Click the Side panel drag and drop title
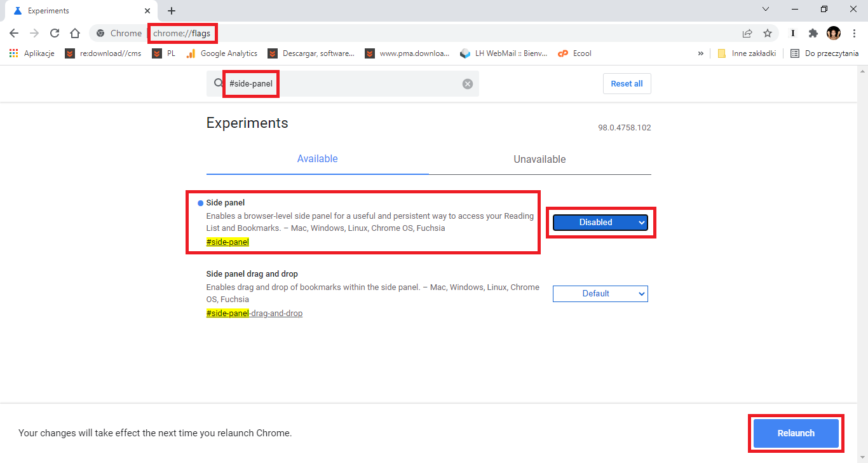Viewport: 868px width, 463px height. click(x=252, y=274)
